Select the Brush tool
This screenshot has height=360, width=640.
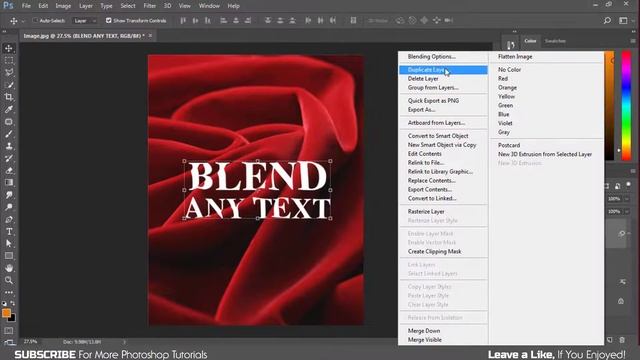pyautogui.click(x=9, y=134)
